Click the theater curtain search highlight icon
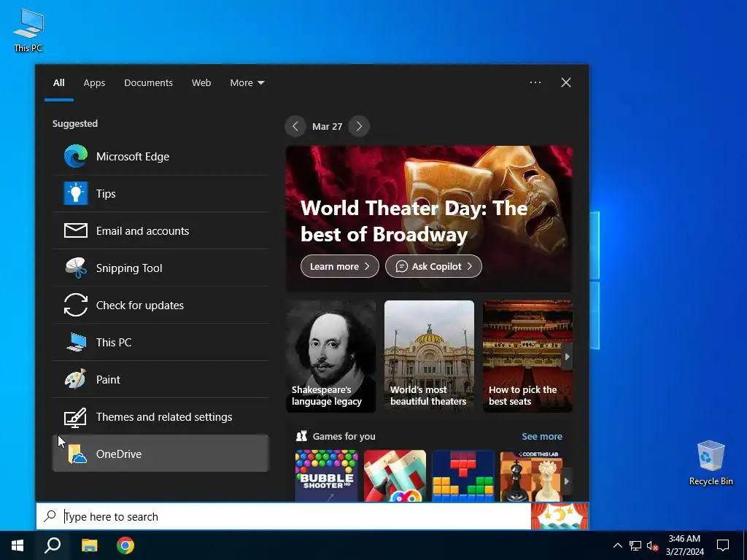The image size is (747, 560). [560, 516]
